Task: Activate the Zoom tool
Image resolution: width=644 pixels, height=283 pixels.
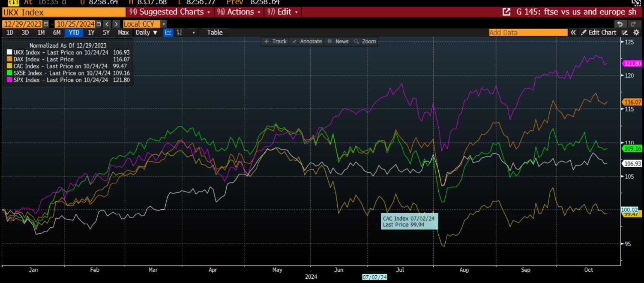Action: tap(365, 42)
